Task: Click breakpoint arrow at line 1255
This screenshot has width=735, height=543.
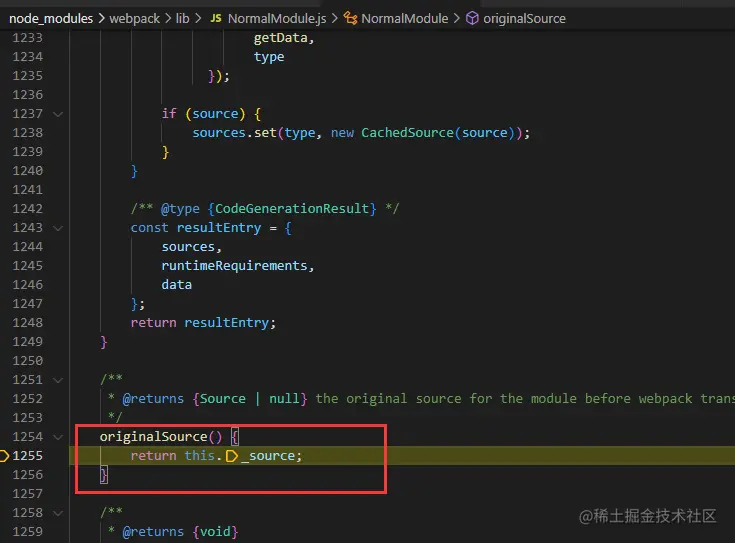Action: click(4, 456)
